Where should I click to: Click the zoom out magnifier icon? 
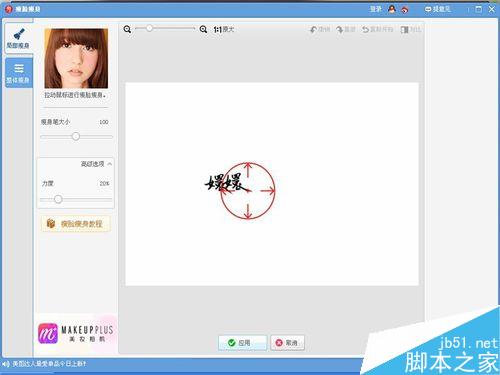127,29
